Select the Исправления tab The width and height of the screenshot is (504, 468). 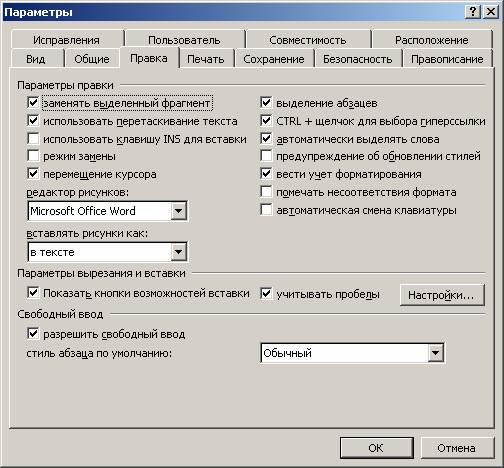click(x=66, y=40)
